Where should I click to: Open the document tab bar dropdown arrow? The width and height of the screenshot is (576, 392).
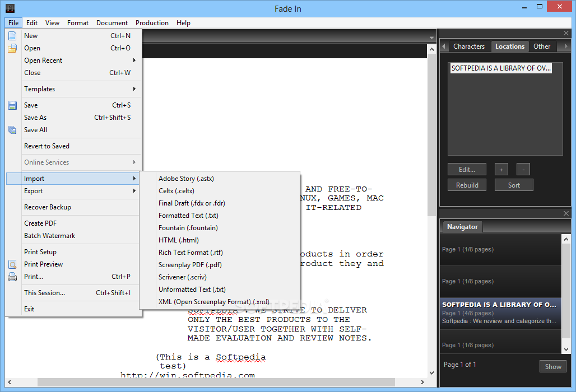431,37
